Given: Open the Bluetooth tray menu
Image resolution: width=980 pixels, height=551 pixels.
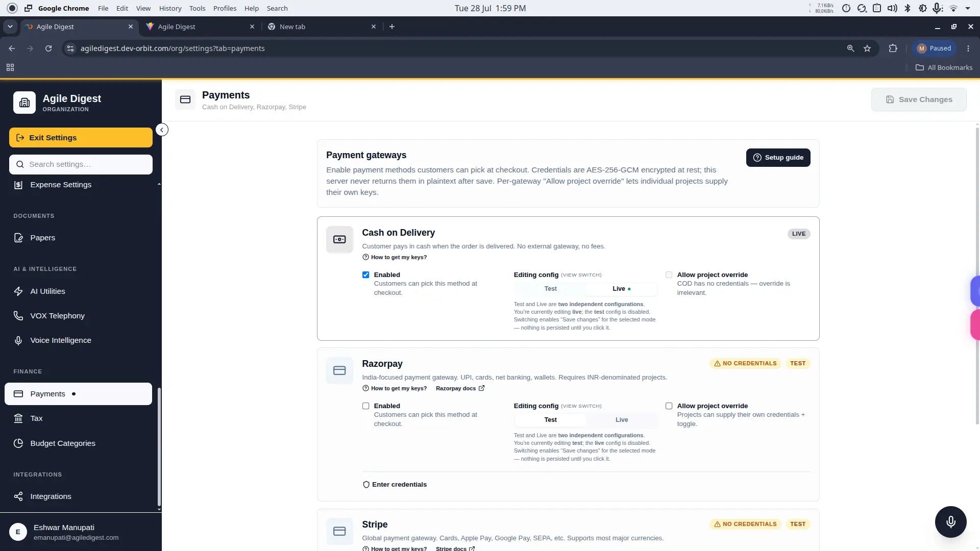Looking at the screenshot, I should coord(908,8).
